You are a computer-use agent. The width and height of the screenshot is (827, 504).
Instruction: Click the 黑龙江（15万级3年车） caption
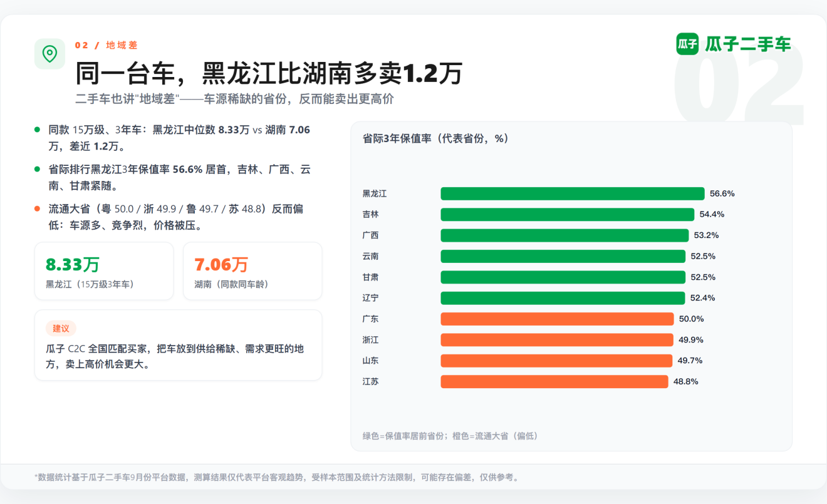click(90, 284)
